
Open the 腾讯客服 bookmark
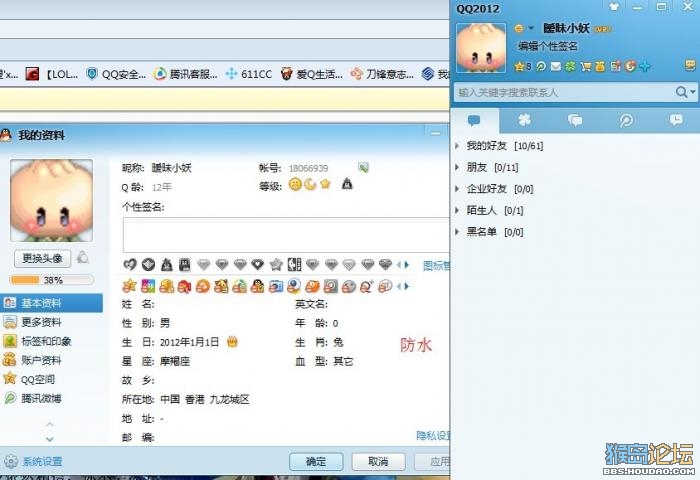185,74
